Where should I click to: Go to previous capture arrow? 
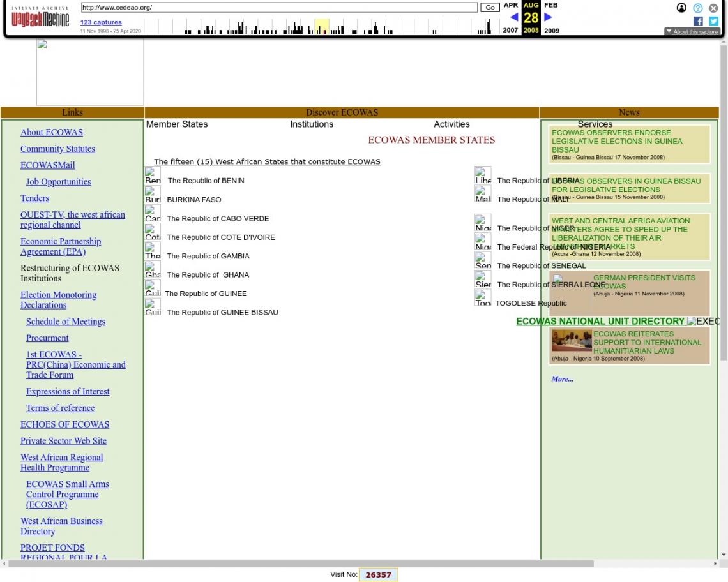(x=514, y=17)
